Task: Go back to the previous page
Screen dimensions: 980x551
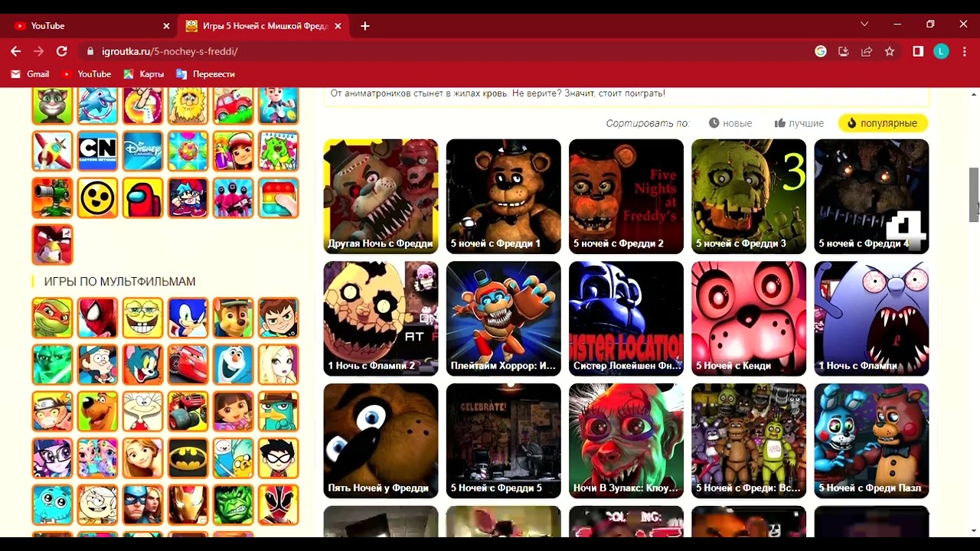Action: click(15, 51)
